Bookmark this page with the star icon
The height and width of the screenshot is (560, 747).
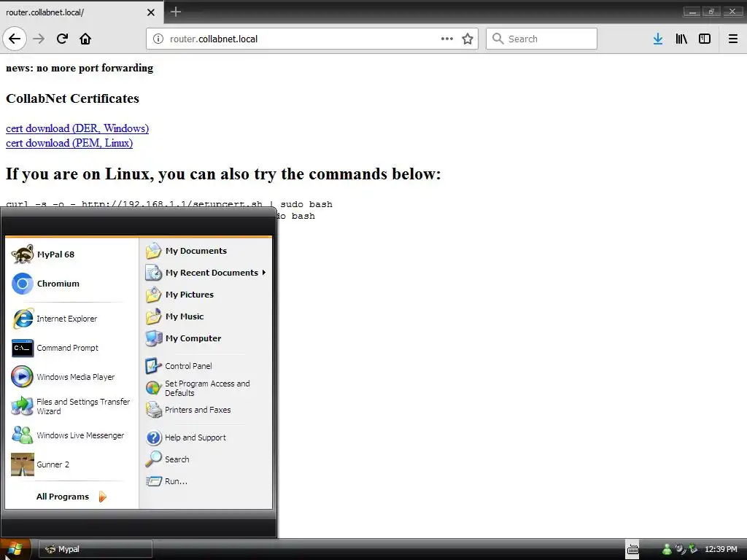(468, 39)
